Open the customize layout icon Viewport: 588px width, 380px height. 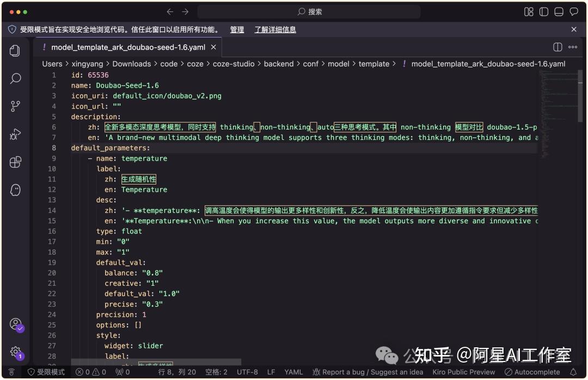coord(528,11)
